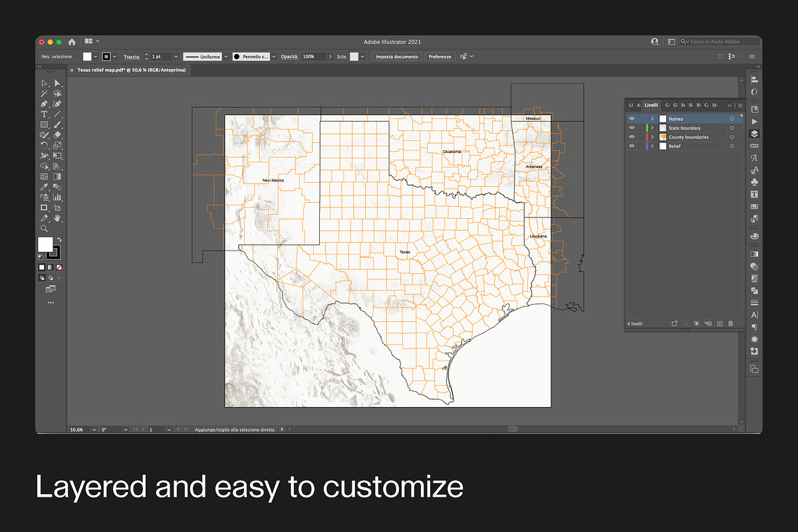Screen dimensions: 798x532
Task: Open the Opacità panel link
Action: click(x=289, y=57)
